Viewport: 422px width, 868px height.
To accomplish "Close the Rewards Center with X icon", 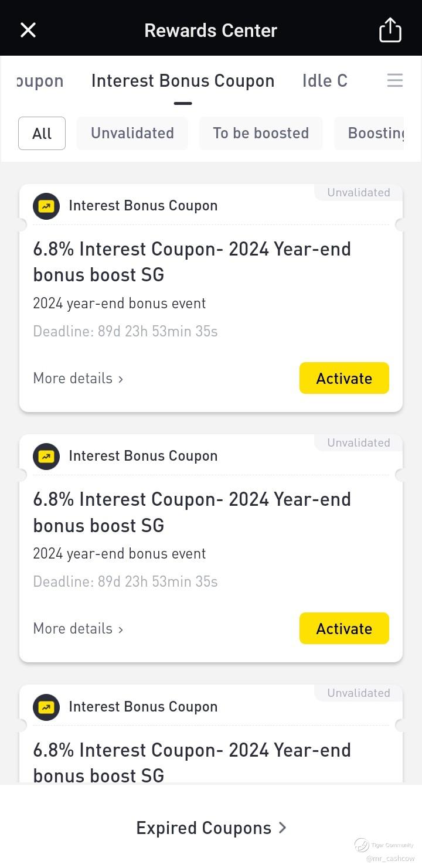I will coord(28,30).
